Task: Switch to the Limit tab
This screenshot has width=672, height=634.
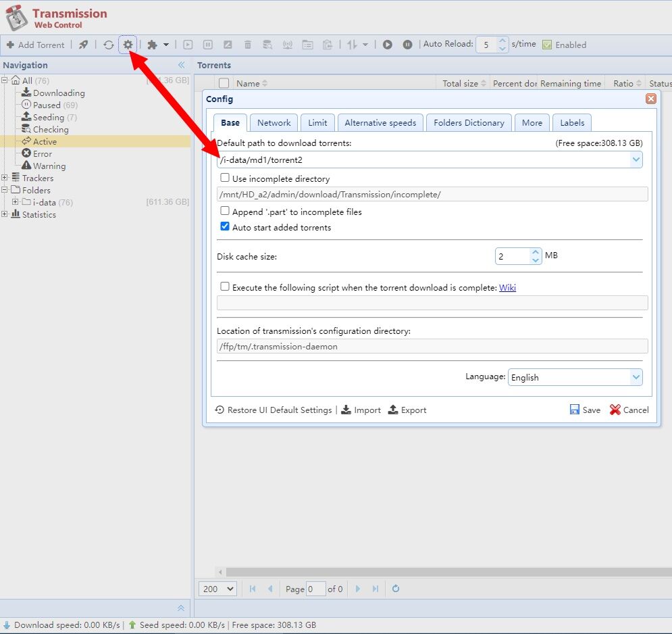Action: [x=317, y=123]
